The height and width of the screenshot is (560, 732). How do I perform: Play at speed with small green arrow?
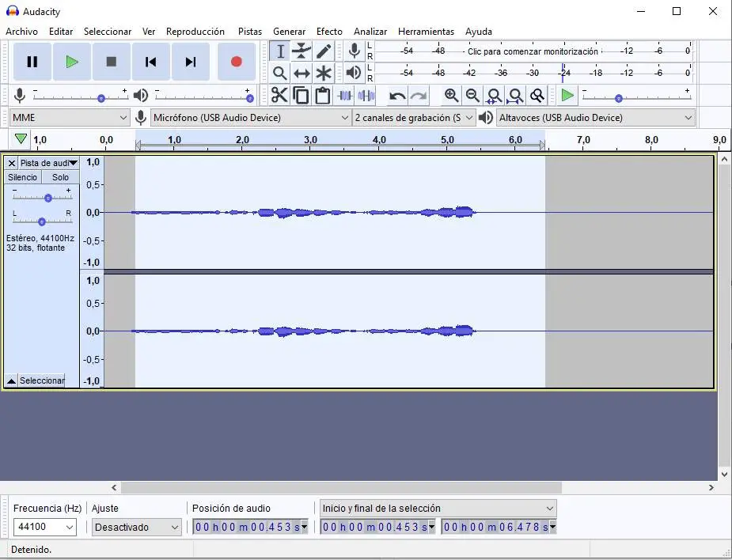tap(567, 96)
